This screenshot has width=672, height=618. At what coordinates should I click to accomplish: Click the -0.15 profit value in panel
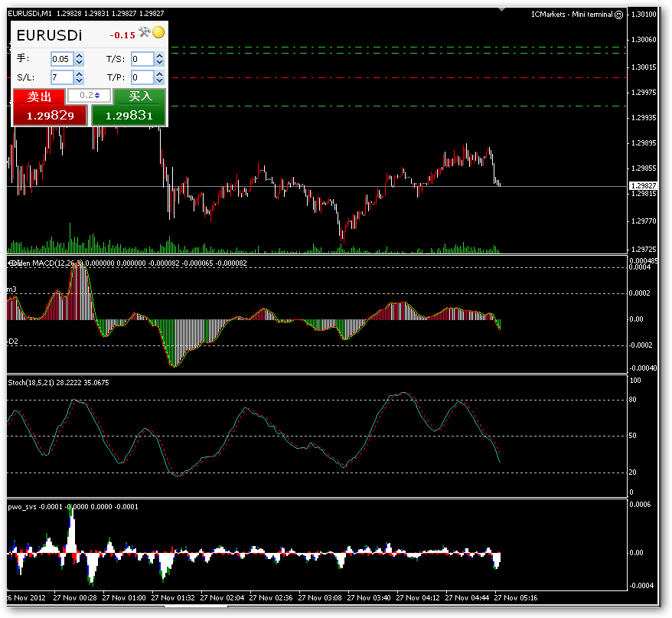coord(122,35)
